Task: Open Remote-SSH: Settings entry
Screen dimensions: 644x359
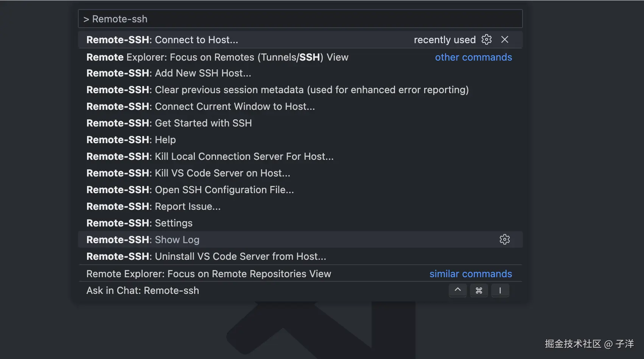Action: [140, 223]
